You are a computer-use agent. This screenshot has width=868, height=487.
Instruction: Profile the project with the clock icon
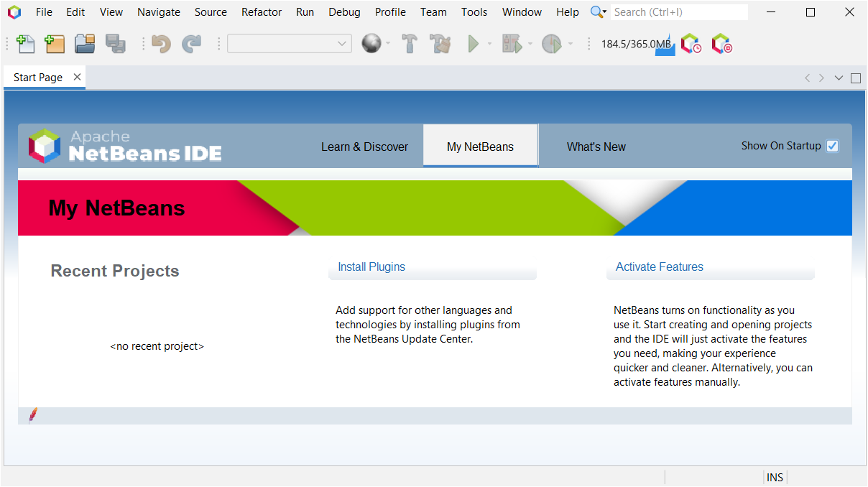pyautogui.click(x=553, y=44)
